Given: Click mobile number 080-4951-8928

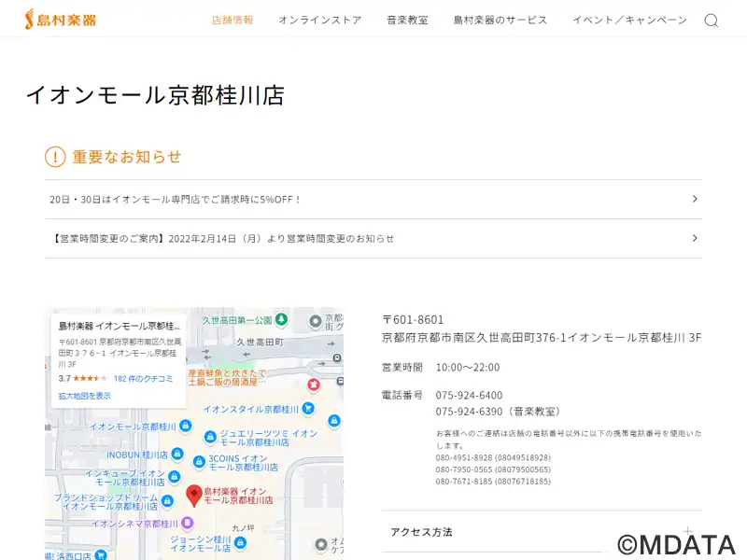Looking at the screenshot, I should click(x=493, y=457).
